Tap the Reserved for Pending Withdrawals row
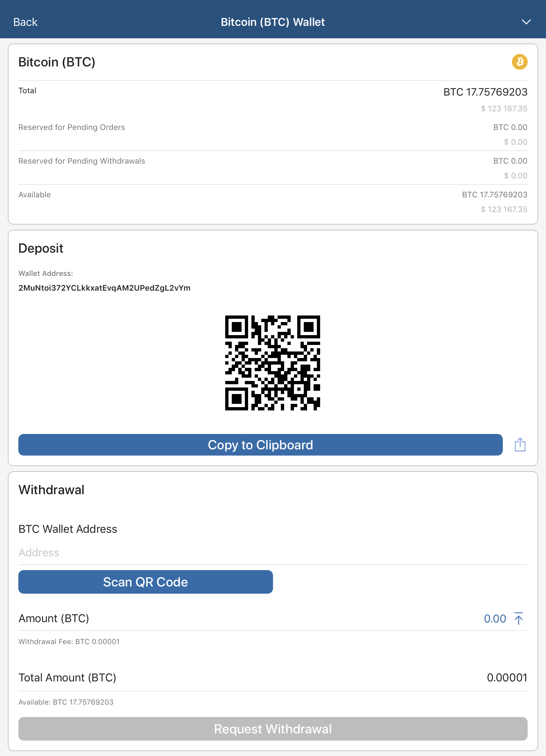Image resolution: width=546 pixels, height=756 pixels. click(273, 168)
